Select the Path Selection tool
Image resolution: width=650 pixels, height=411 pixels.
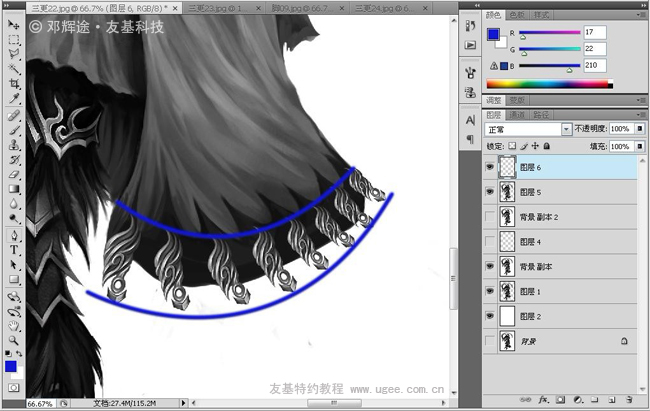click(13, 265)
